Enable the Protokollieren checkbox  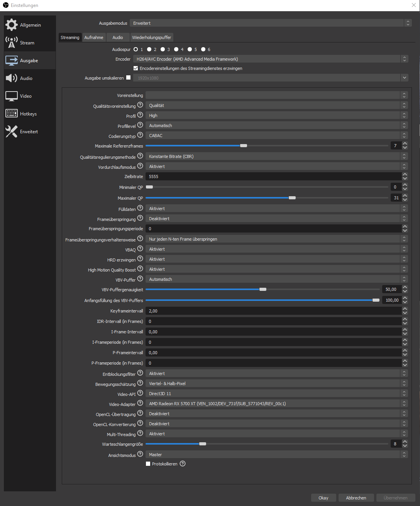[148, 464]
